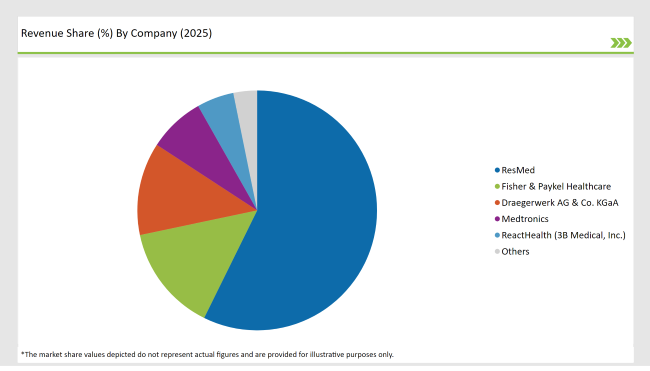Click the 'Revenue Share (%) By Company (2025)' title
650x371 pixels.
click(x=116, y=33)
